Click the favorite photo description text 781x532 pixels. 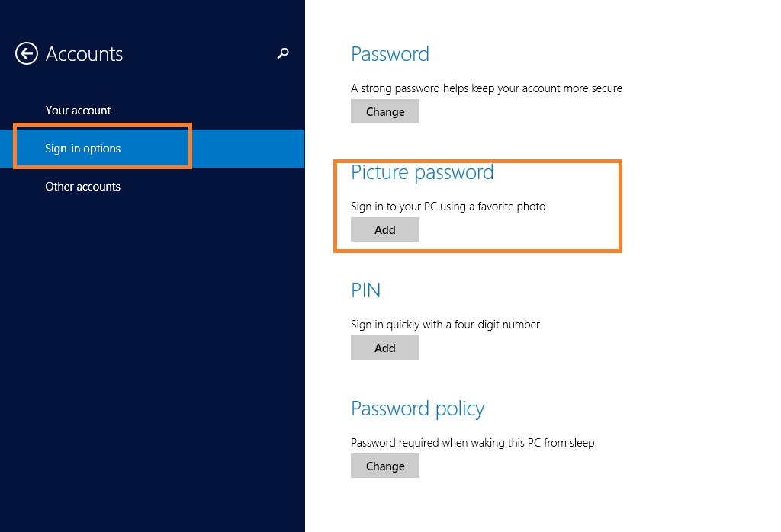[x=448, y=207]
